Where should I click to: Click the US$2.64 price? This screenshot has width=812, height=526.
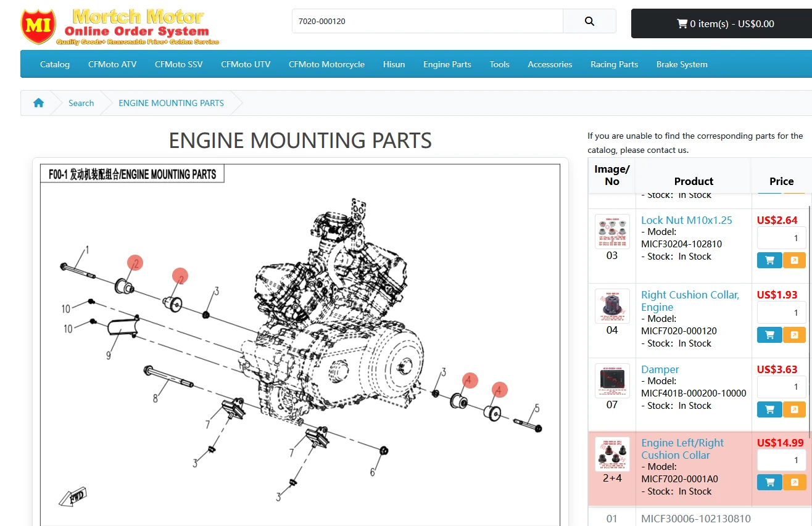click(x=777, y=220)
